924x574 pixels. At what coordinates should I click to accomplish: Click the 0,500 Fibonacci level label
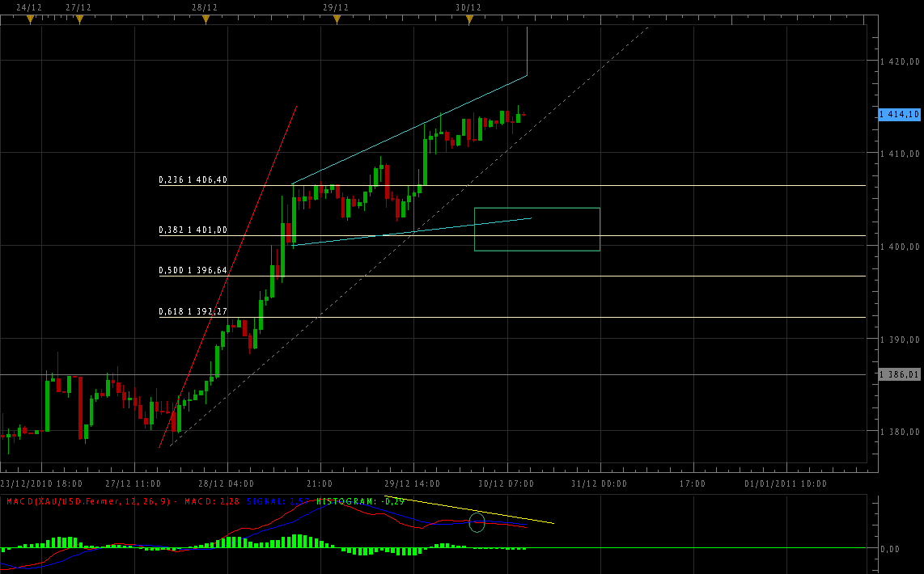click(193, 271)
